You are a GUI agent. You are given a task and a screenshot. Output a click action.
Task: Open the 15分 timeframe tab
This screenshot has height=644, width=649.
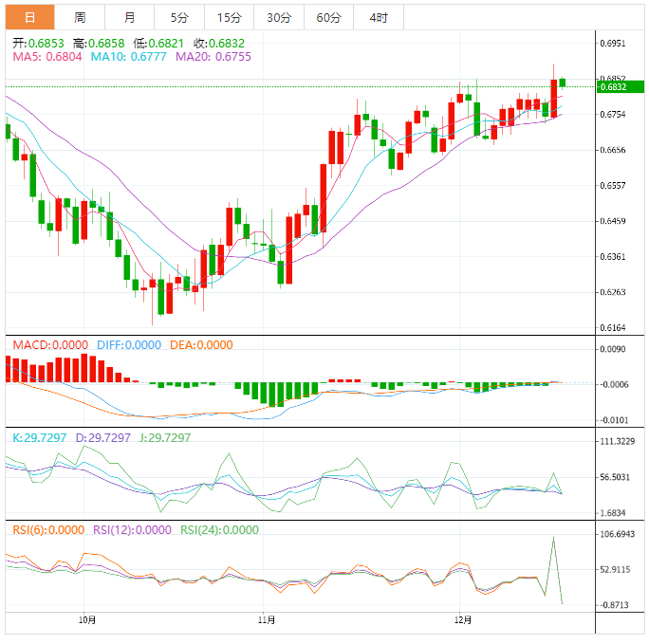click(229, 17)
